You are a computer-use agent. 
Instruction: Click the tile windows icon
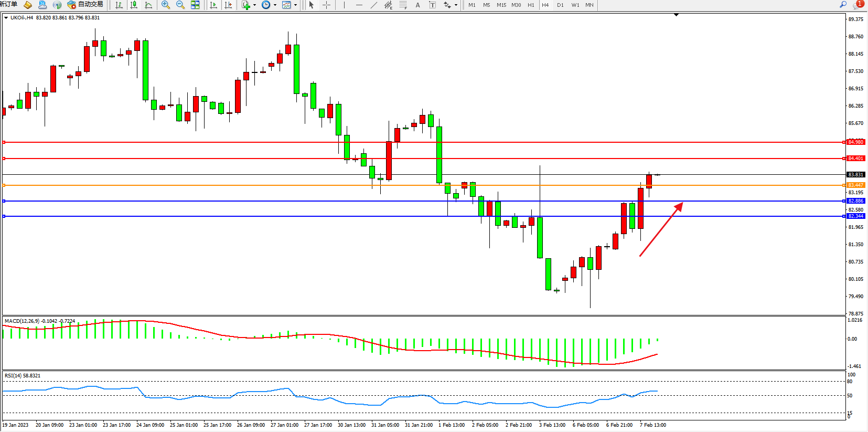pos(195,5)
